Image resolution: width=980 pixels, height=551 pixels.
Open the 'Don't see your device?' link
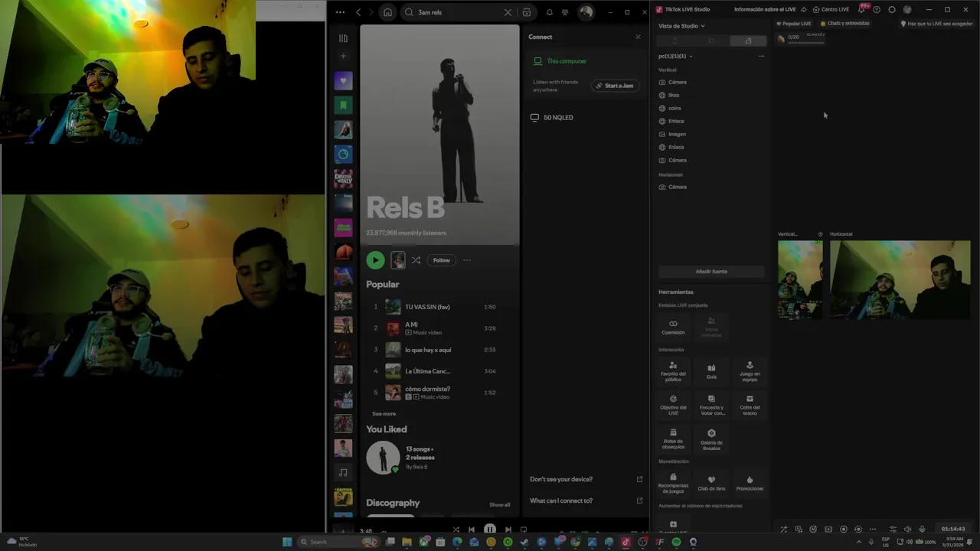tap(586, 479)
